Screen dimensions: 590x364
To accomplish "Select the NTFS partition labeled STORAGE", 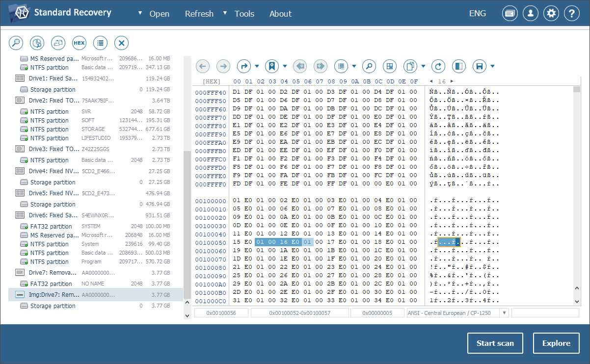I will (95, 130).
